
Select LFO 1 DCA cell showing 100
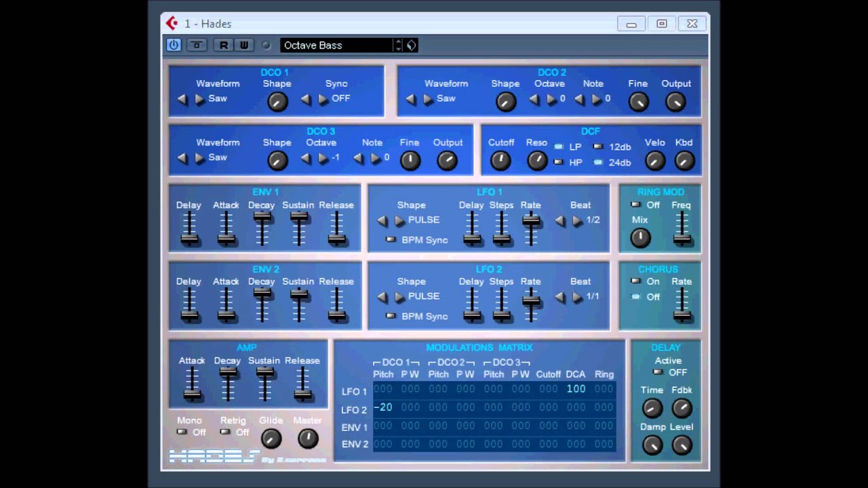(x=576, y=389)
